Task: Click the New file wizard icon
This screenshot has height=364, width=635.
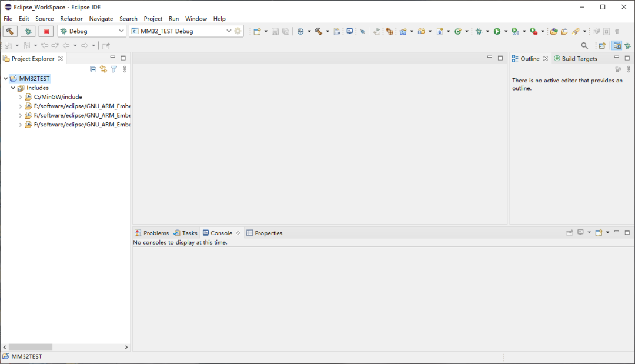Action: [257, 32]
